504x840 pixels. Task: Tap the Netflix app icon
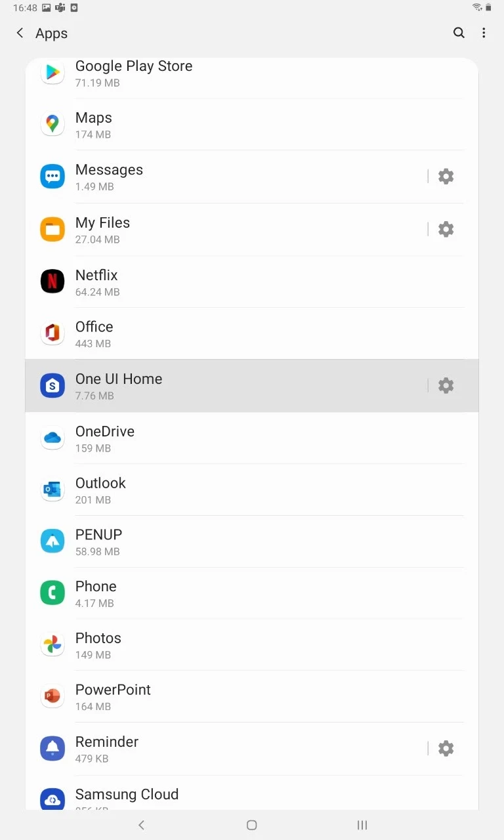coord(52,282)
